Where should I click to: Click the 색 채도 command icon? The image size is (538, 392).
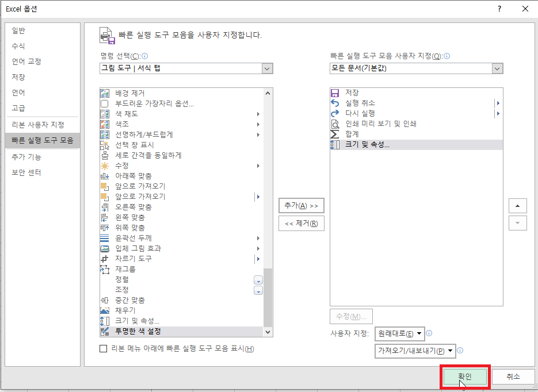coord(105,114)
